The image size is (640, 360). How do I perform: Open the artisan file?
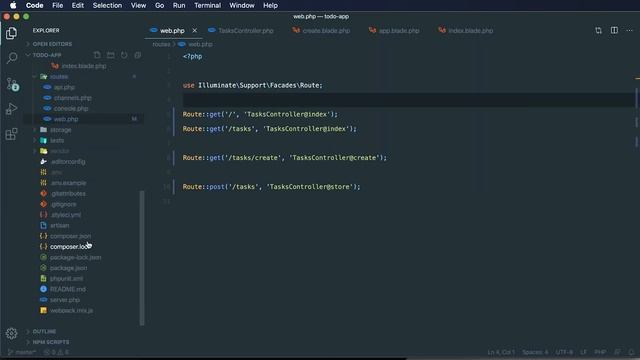pyautogui.click(x=60, y=225)
